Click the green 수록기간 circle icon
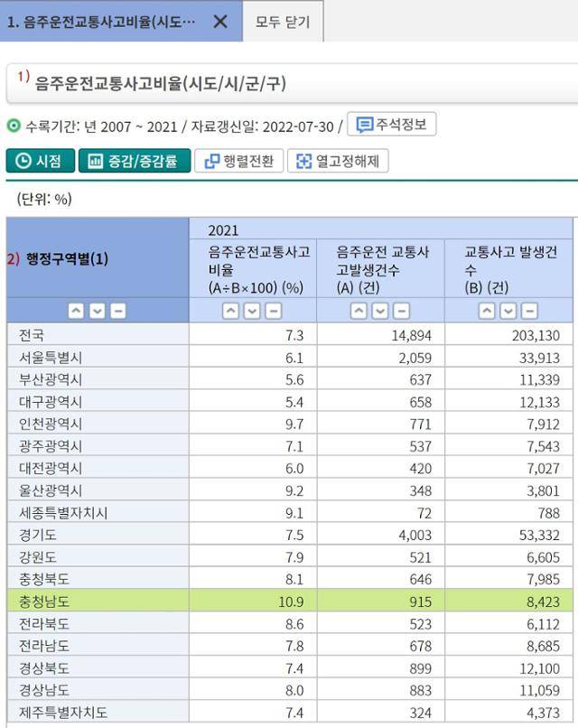 (x=14, y=126)
